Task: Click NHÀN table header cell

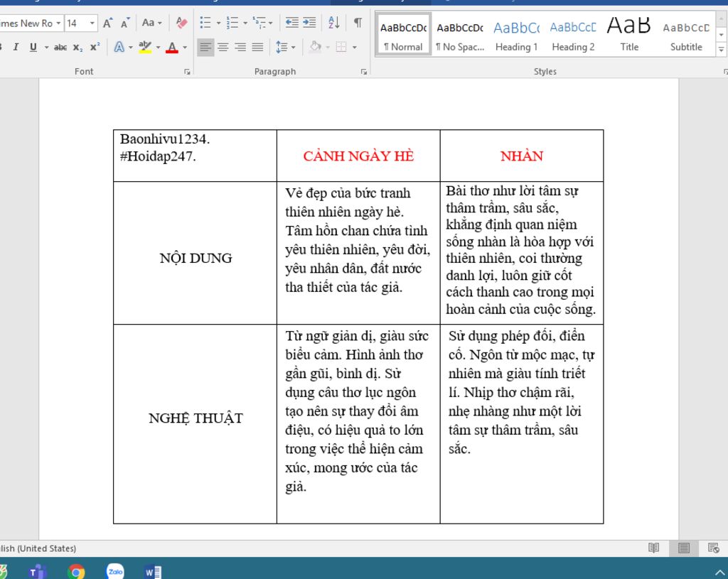Action: pyautogui.click(x=522, y=156)
